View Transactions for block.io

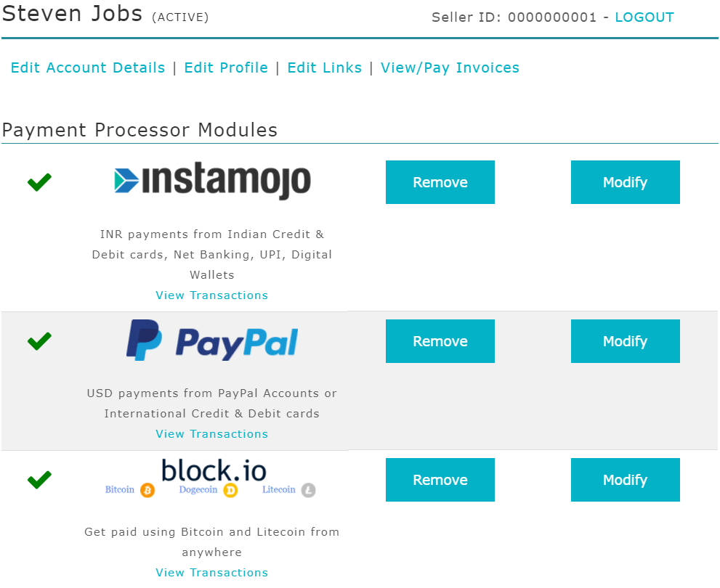(211, 572)
